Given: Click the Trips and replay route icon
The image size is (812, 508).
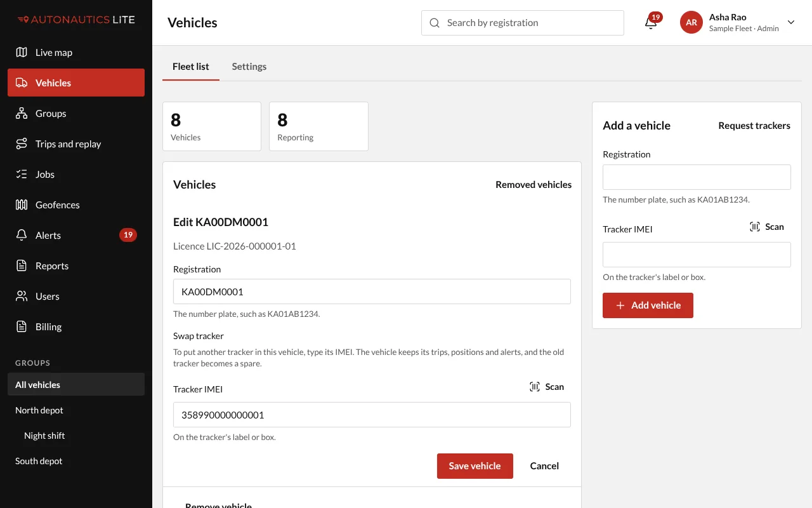Looking at the screenshot, I should [x=22, y=144].
